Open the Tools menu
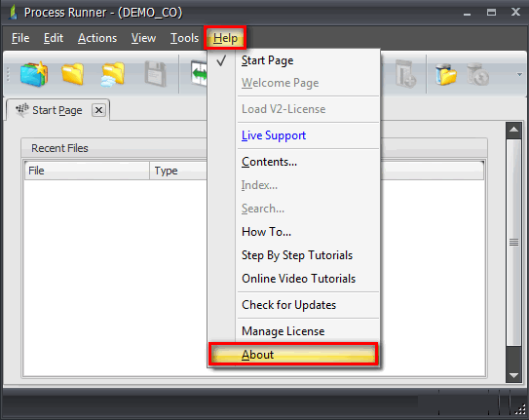Screen dimensions: 529x420 point(184,38)
